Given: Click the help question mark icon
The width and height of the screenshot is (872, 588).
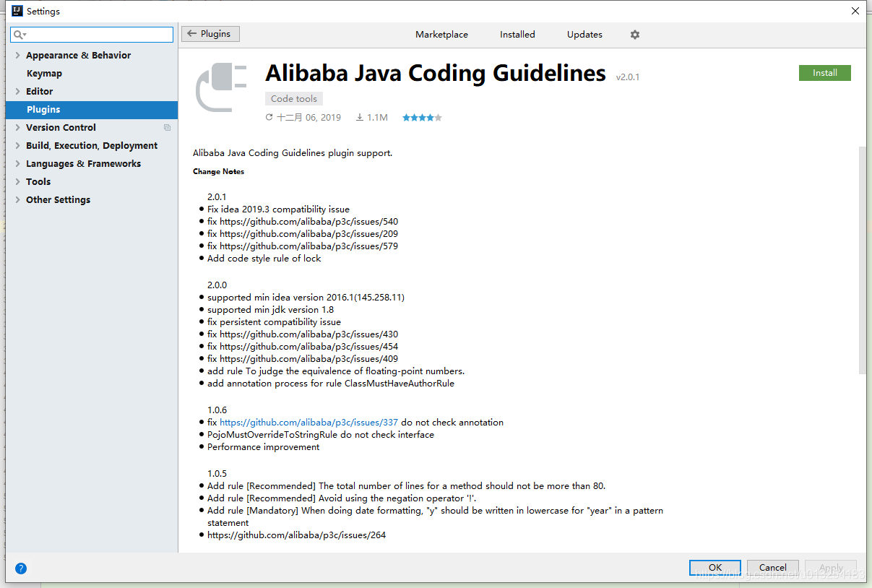Looking at the screenshot, I should coord(21,568).
